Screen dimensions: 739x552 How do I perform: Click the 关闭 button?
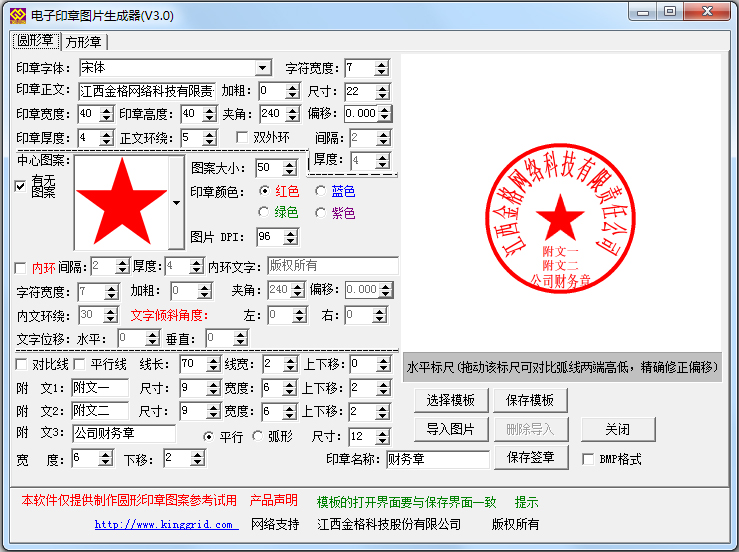click(x=618, y=429)
